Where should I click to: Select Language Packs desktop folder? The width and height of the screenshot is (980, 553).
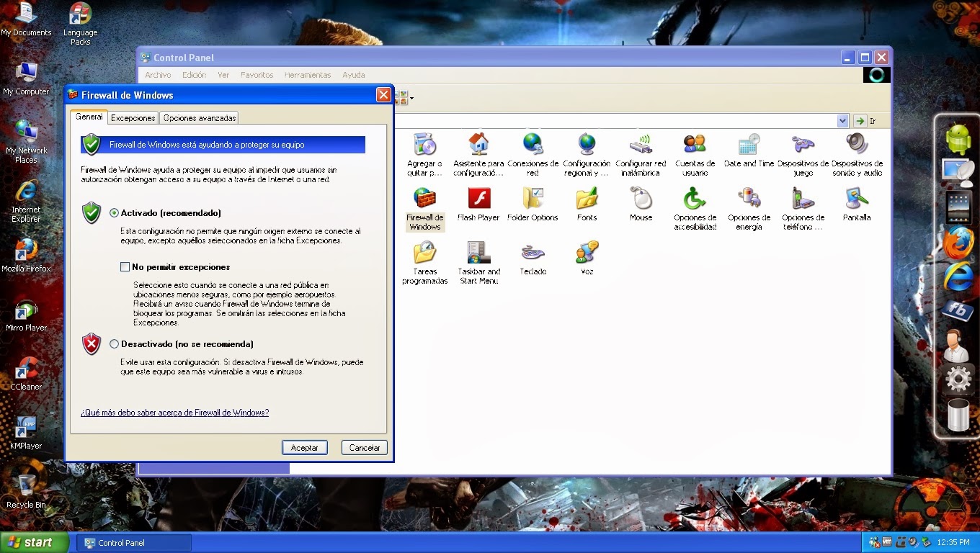click(80, 24)
